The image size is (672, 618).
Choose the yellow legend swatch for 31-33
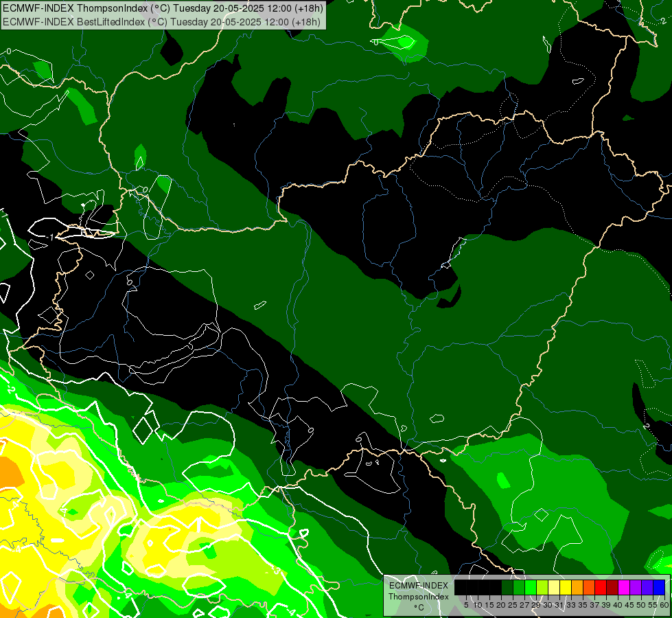(x=566, y=587)
